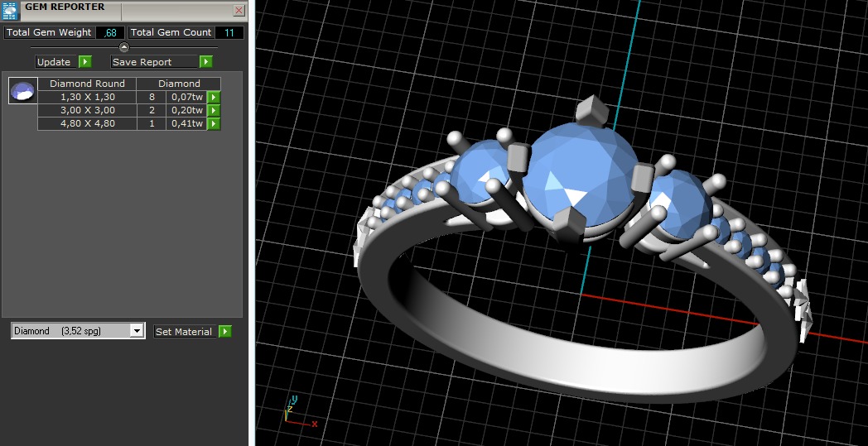This screenshot has height=446, width=868.
Task: Click the 0,20tw weight cell
Action: 186,110
